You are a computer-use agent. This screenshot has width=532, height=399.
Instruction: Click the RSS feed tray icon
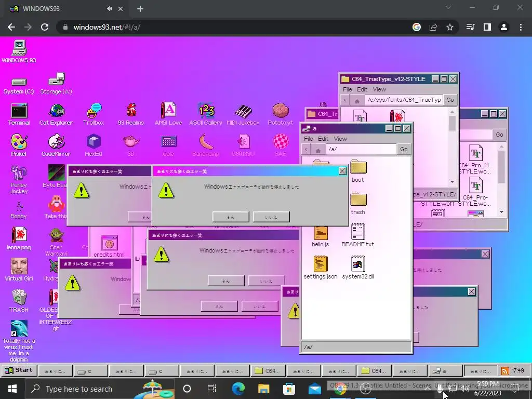pos(505,371)
